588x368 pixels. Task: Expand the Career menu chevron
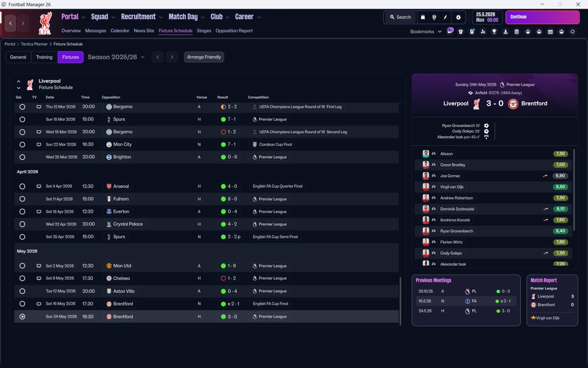[259, 17]
